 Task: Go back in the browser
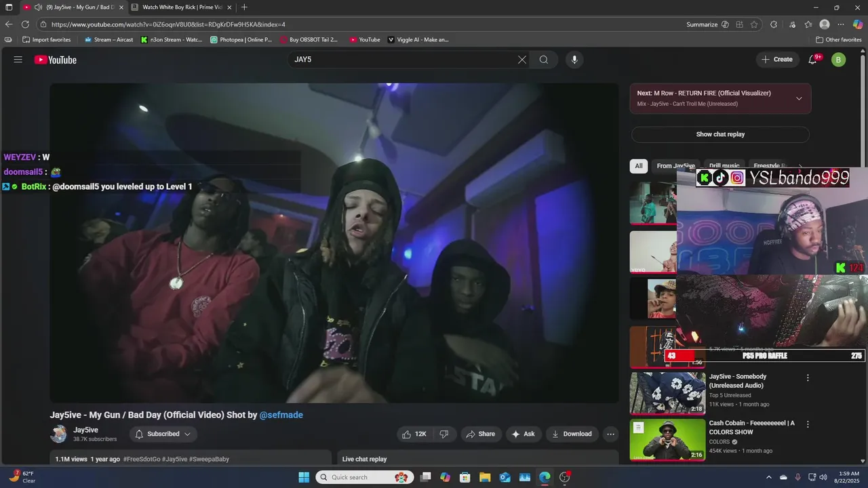click(x=9, y=24)
